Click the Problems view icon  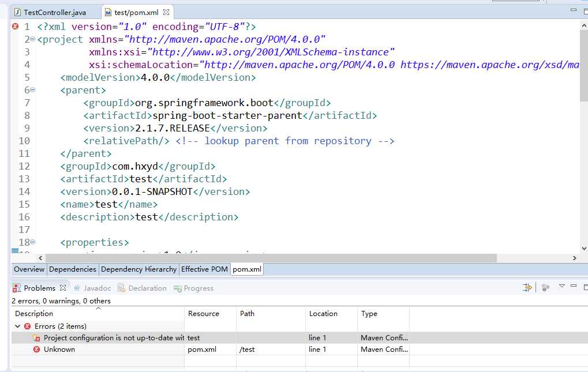click(17, 288)
